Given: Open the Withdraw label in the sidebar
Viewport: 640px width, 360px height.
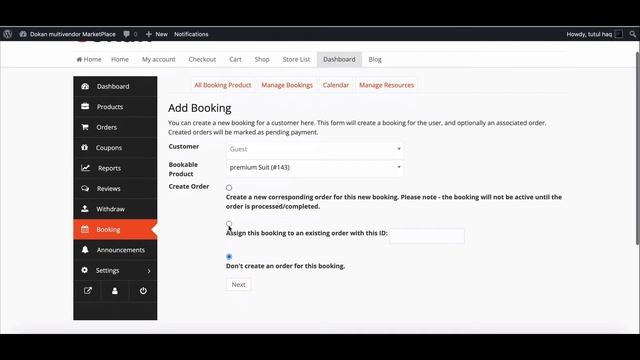Looking at the screenshot, I should (111, 209).
